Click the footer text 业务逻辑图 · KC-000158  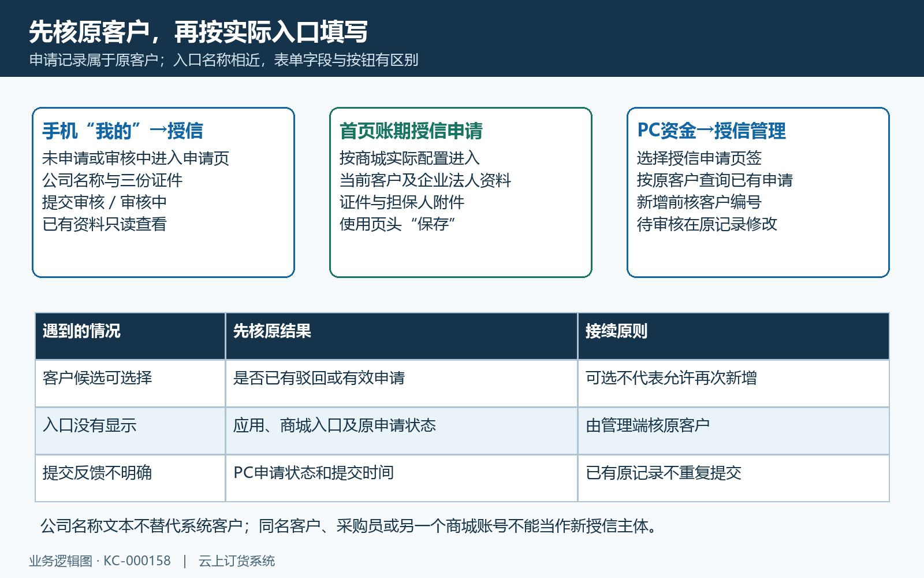click(100, 561)
